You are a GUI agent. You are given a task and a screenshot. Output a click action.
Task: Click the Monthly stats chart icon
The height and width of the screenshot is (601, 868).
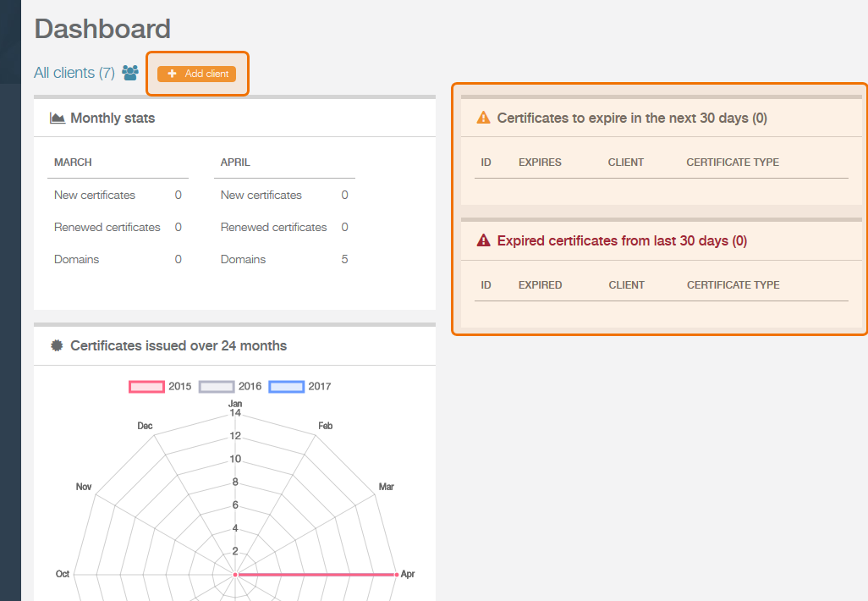click(x=58, y=118)
